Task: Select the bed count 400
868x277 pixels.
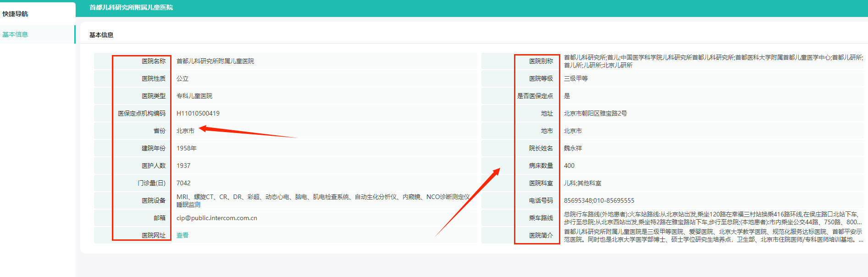Action: 569,166
